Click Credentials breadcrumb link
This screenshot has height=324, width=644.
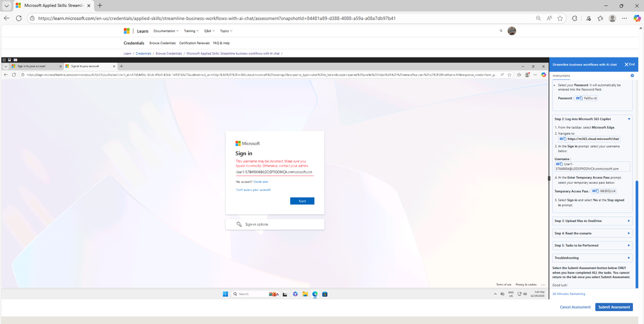tap(143, 54)
